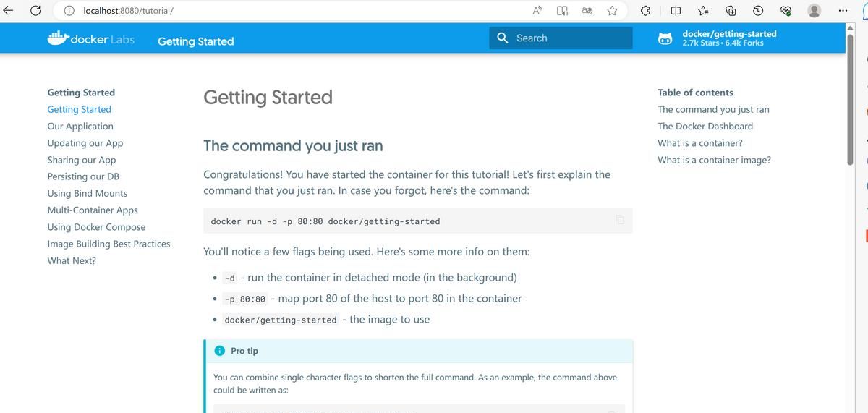
Task: Click the Docker Labs whale logo
Action: [91, 39]
